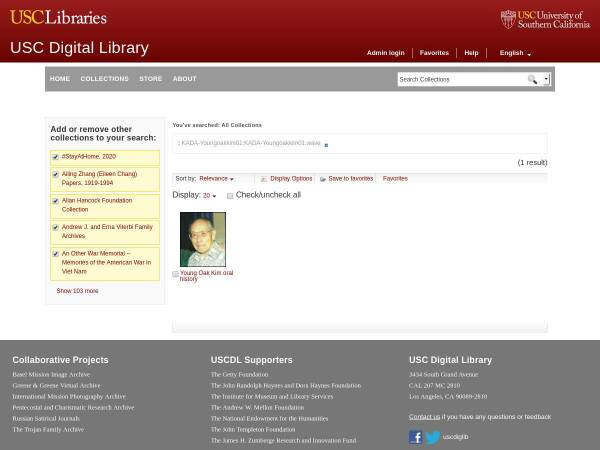600x450 pixels.
Task: Click the USC Libraries logo
Action: coord(58,17)
